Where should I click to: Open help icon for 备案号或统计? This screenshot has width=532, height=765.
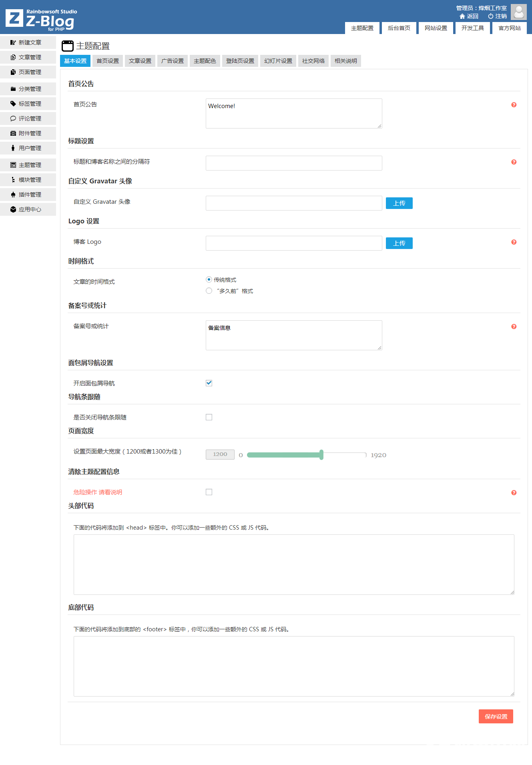click(x=514, y=327)
